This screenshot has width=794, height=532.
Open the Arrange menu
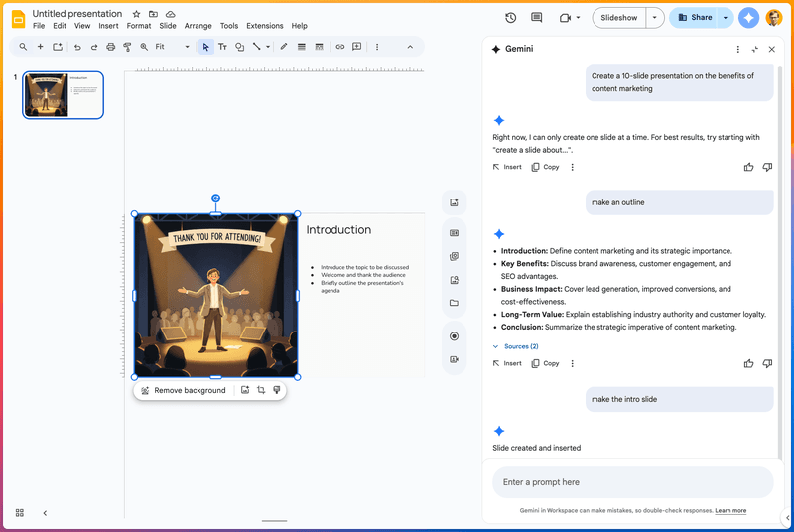pyautogui.click(x=198, y=26)
